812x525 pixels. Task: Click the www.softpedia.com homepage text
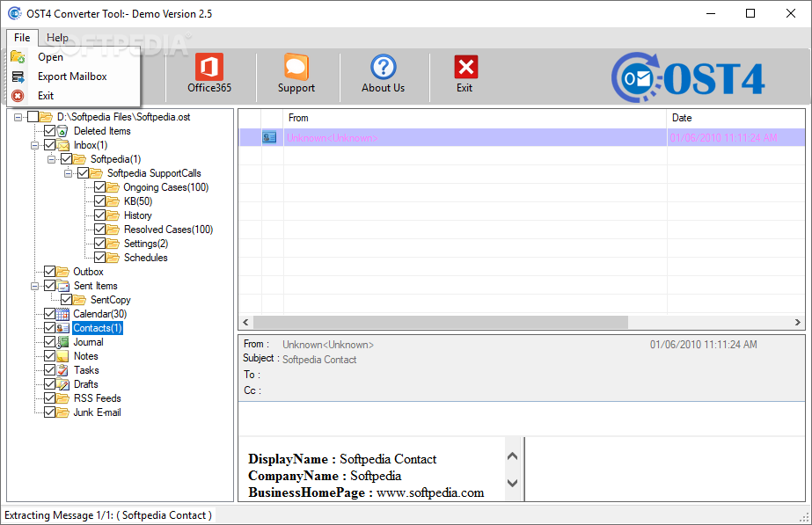pos(430,492)
